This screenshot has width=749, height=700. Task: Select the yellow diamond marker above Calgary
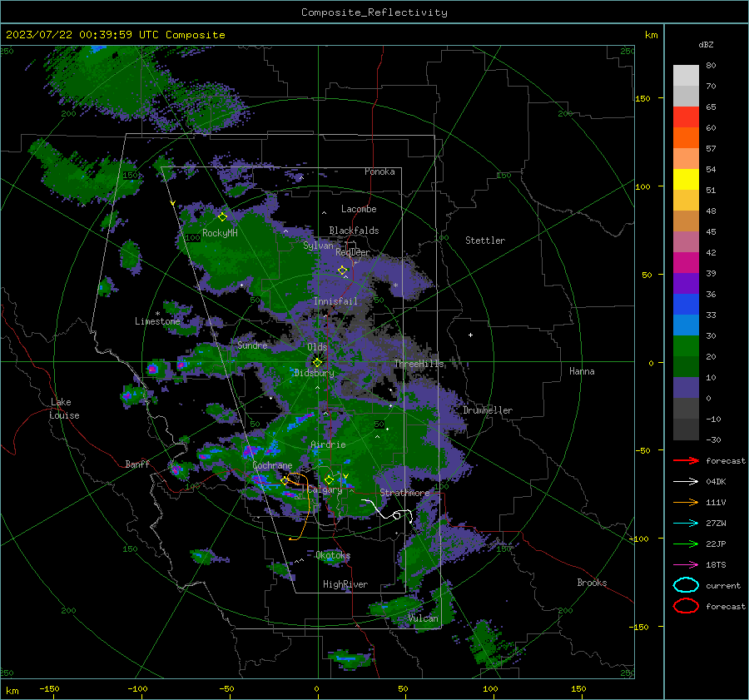(x=329, y=479)
